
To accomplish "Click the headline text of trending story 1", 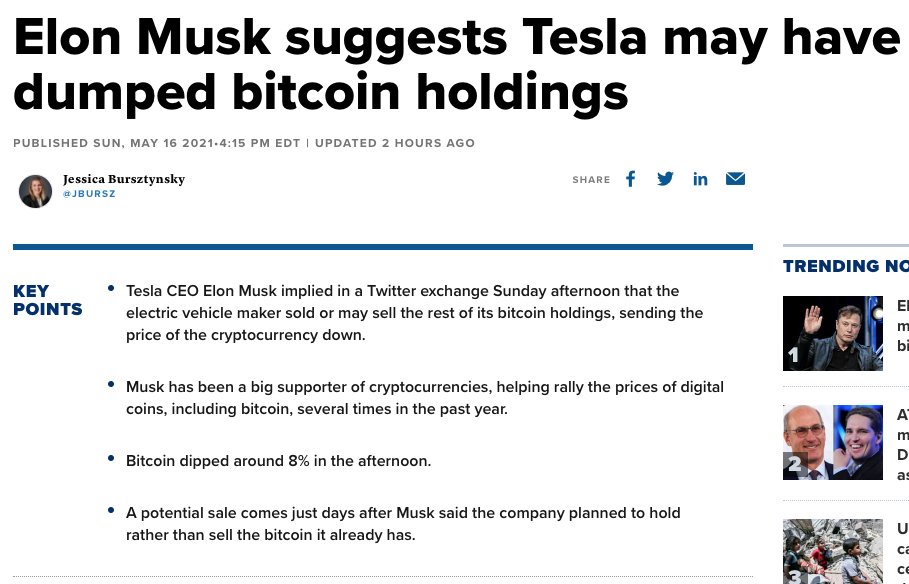I will pyautogui.click(x=902, y=326).
